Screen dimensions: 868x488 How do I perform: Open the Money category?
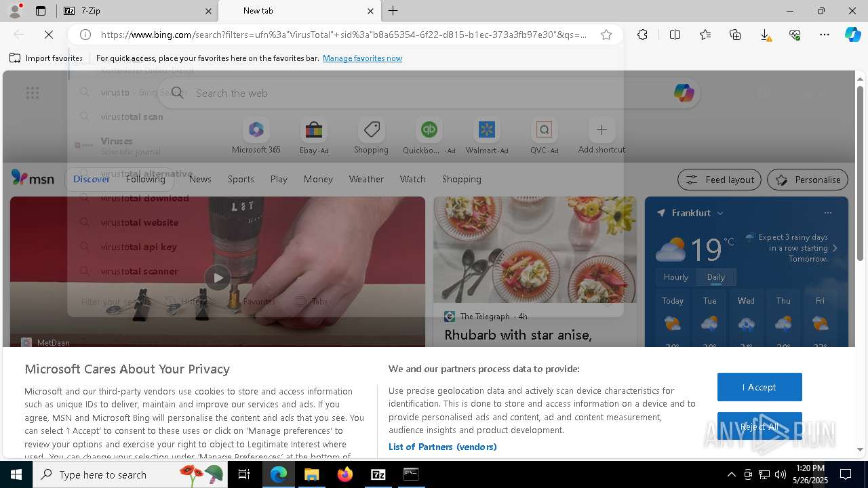318,179
